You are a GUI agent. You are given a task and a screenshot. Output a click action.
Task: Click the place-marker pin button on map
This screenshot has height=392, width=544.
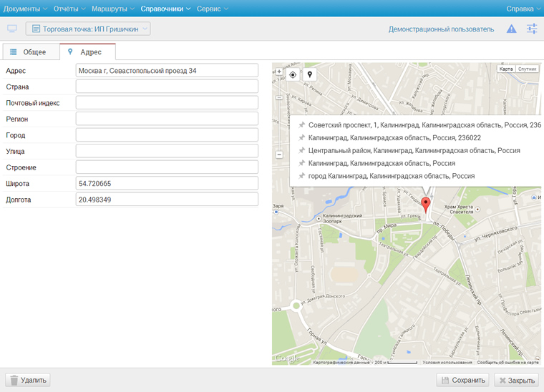tap(310, 74)
